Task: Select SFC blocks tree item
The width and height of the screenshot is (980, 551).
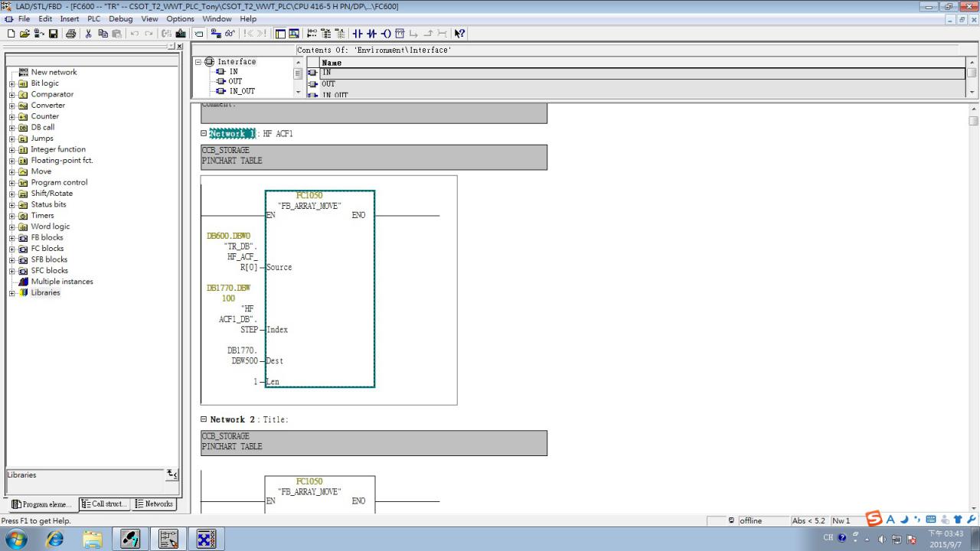Action: (x=49, y=270)
